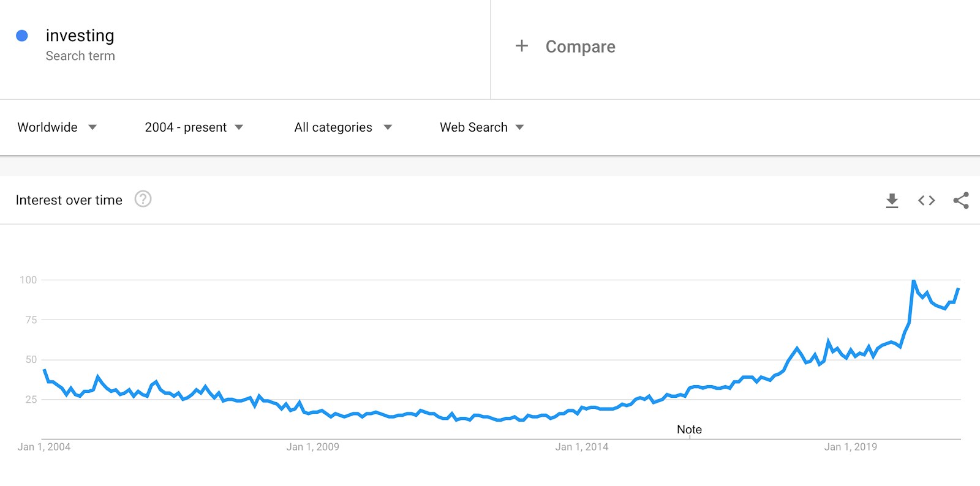Click the plus icon beside Compare
The width and height of the screenshot is (980, 486).
[x=522, y=46]
